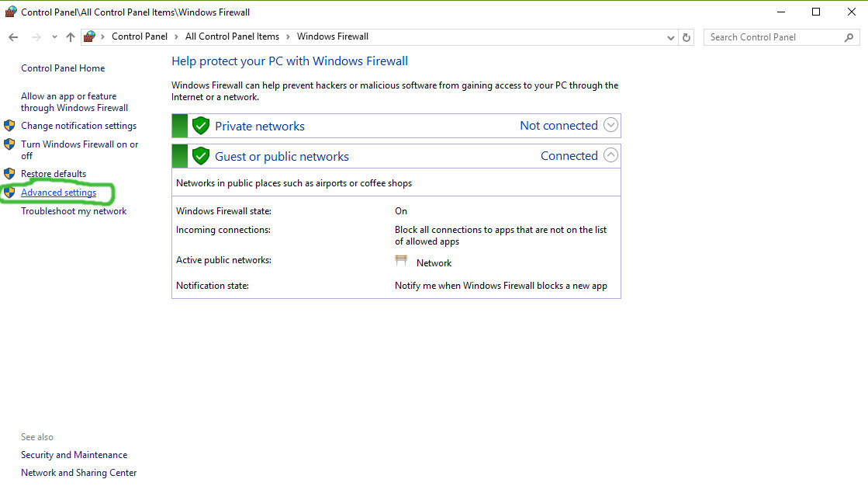This screenshot has width=868, height=493.
Task: Click the Notification state value text
Action: (501, 286)
